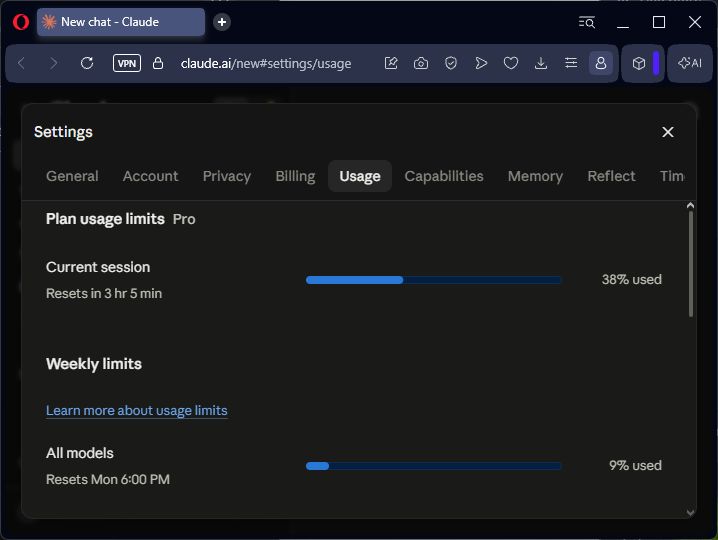
Task: Switch to the General tab
Action: coord(72,176)
